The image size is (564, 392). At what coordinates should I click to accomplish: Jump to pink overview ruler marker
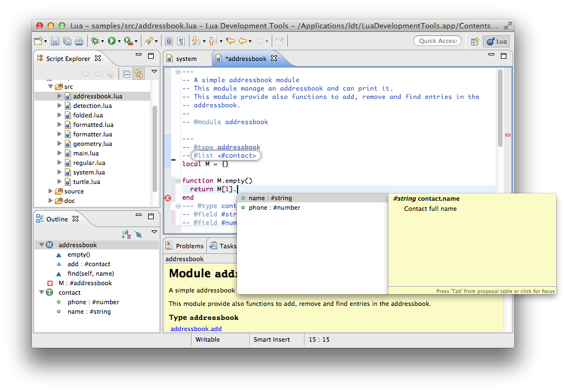[508, 135]
